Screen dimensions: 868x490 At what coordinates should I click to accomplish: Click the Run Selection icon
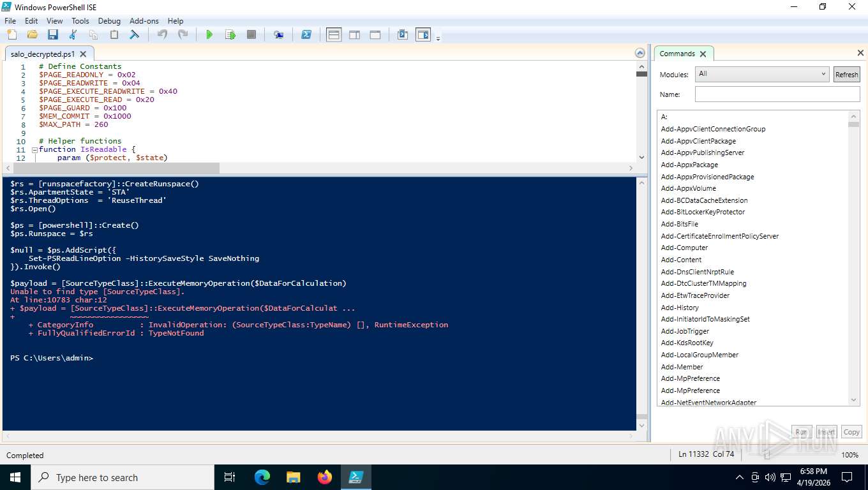point(230,34)
